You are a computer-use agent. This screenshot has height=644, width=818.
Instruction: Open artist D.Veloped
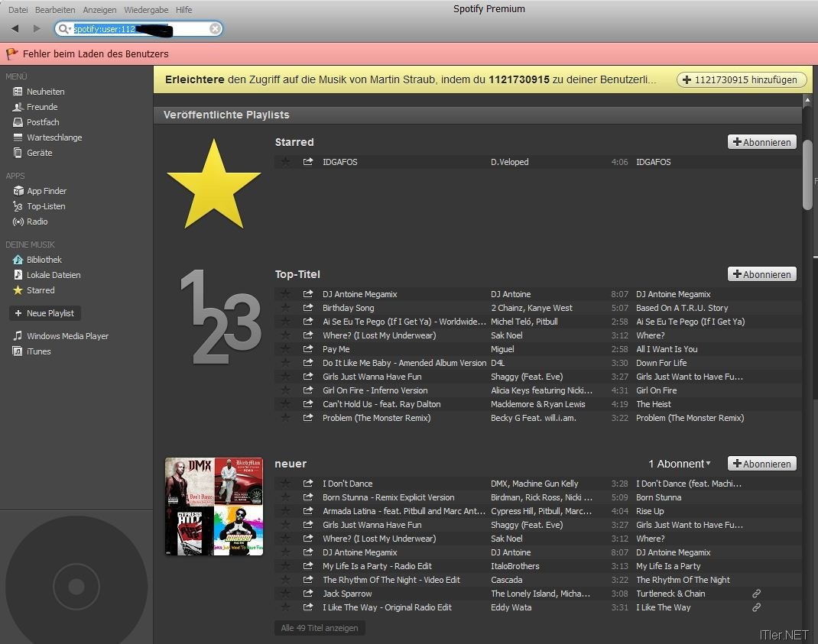(x=510, y=162)
